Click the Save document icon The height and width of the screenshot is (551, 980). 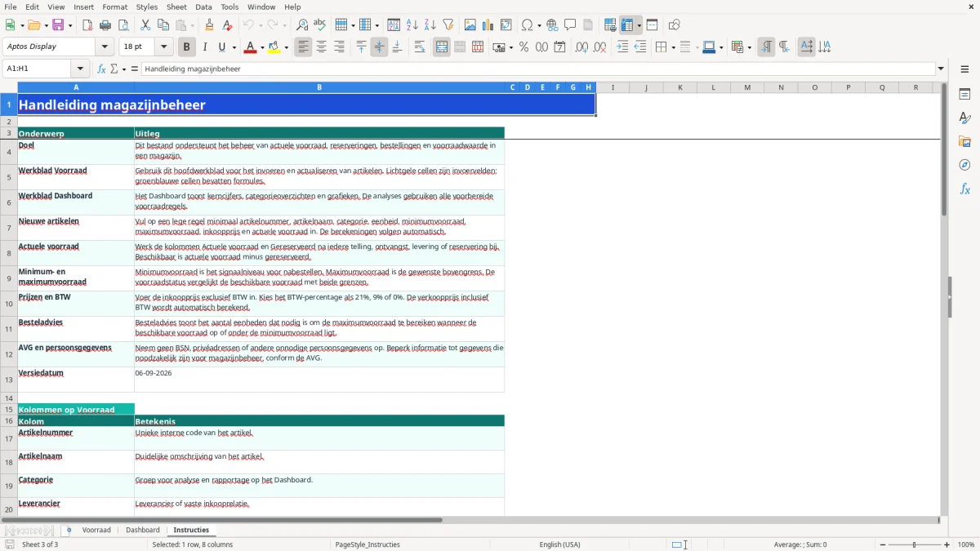click(58, 25)
